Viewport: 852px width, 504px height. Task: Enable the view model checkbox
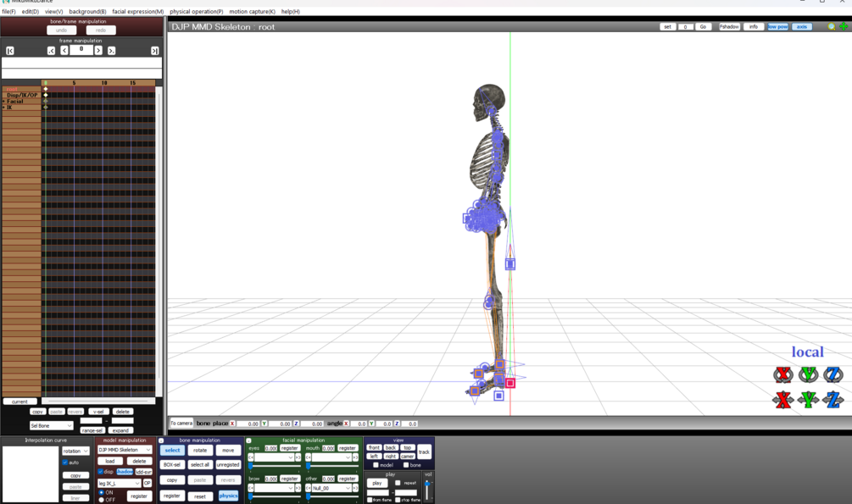376,465
